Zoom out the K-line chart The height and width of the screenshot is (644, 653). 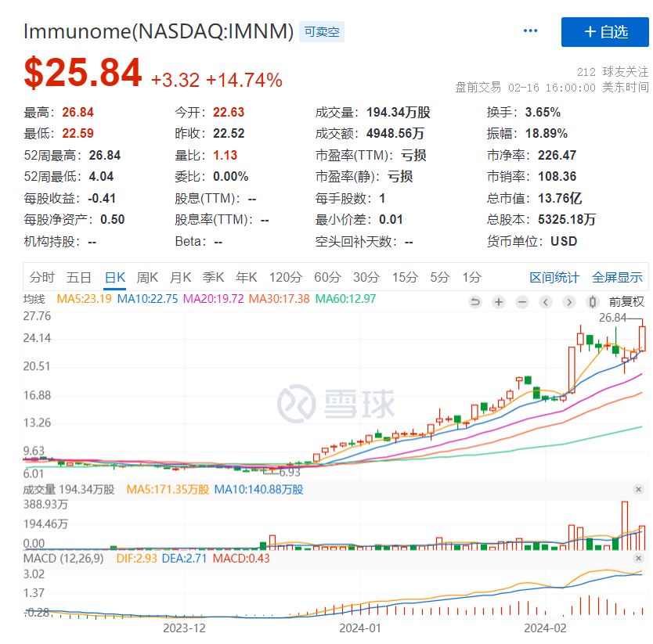click(x=522, y=302)
